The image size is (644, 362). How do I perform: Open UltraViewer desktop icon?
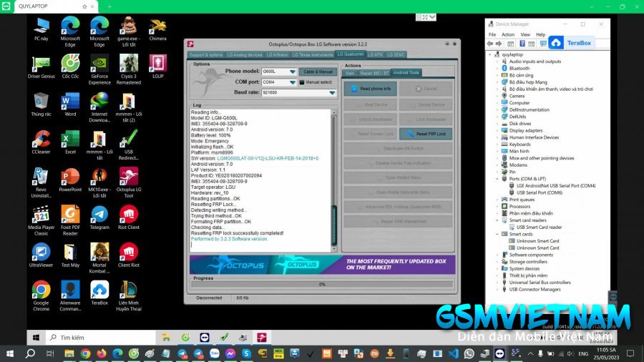[41, 255]
